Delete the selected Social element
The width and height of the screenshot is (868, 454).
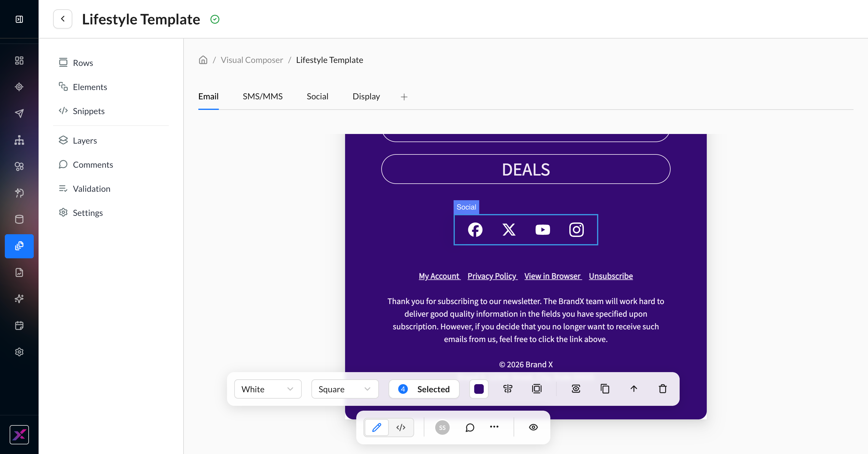662,389
